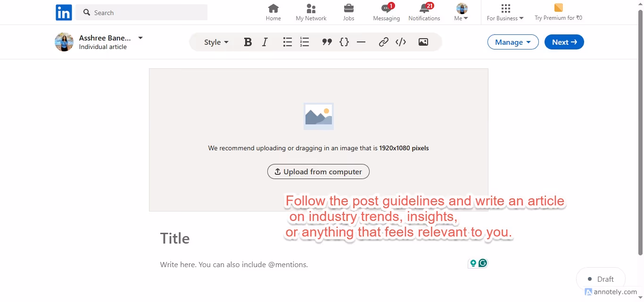Check Notifications bell icon
Screen dimensions: 644x302
pyautogui.click(x=424, y=13)
